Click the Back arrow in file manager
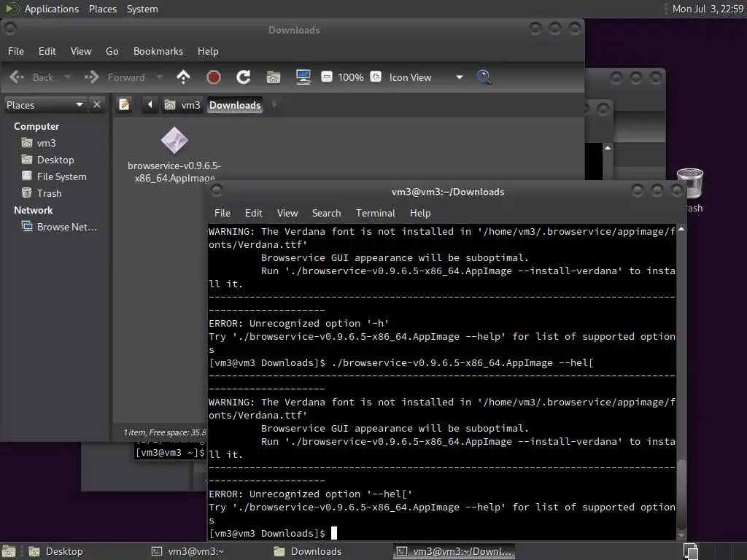This screenshot has height=560, width=747. [x=17, y=77]
